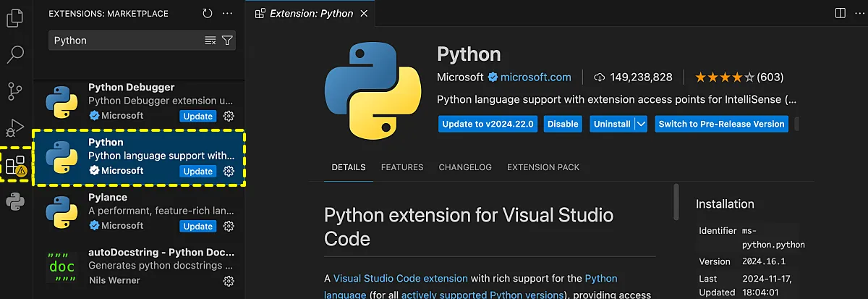
Task: Open the star rating reviews (603)
Action: pos(739,77)
